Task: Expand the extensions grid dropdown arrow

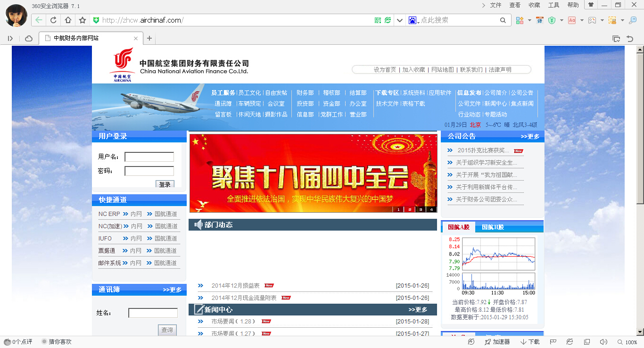Action: pos(529,20)
